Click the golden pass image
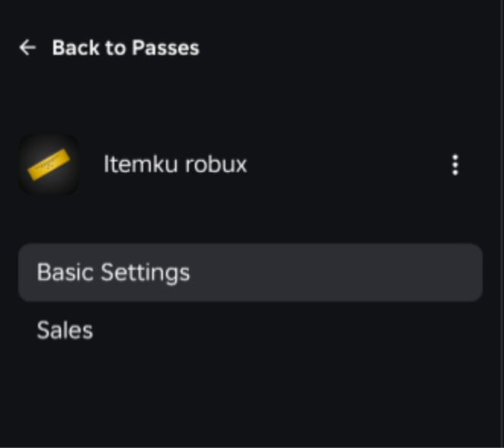The width and height of the screenshot is (504, 448). point(49,165)
